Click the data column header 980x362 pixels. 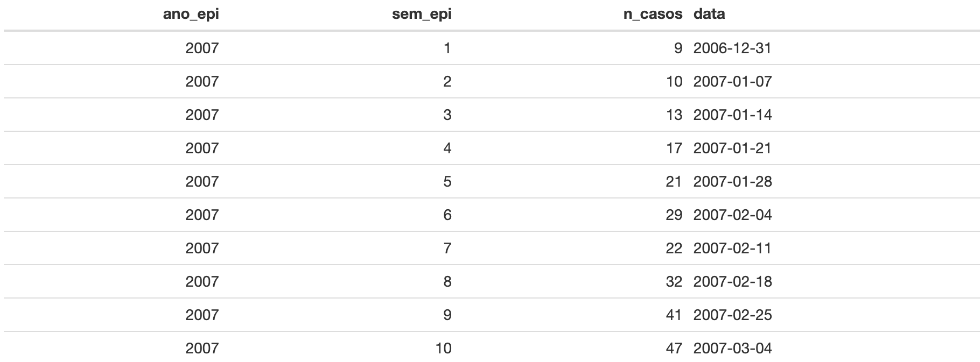click(709, 14)
